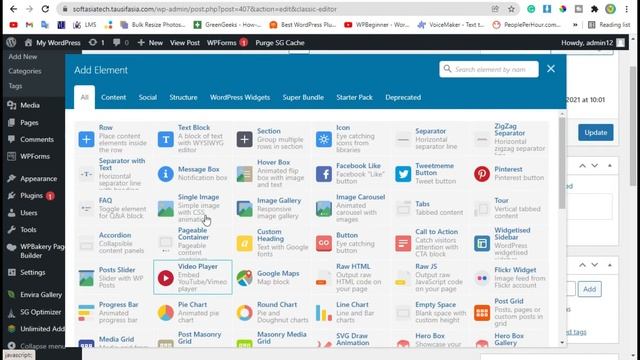Click the Update post button

[596, 132]
